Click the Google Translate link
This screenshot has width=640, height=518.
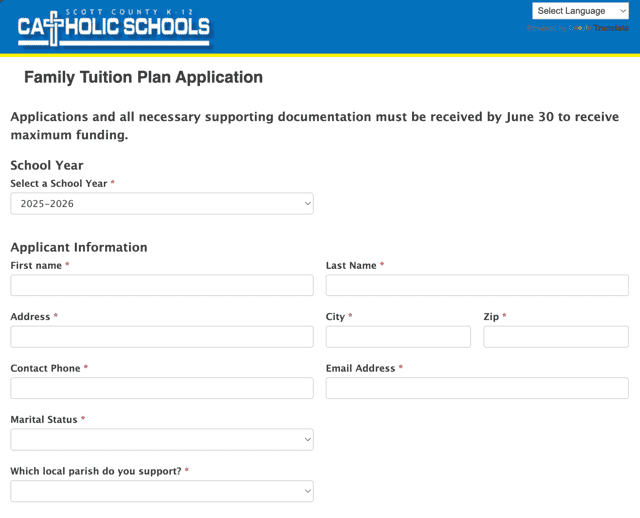point(598,28)
